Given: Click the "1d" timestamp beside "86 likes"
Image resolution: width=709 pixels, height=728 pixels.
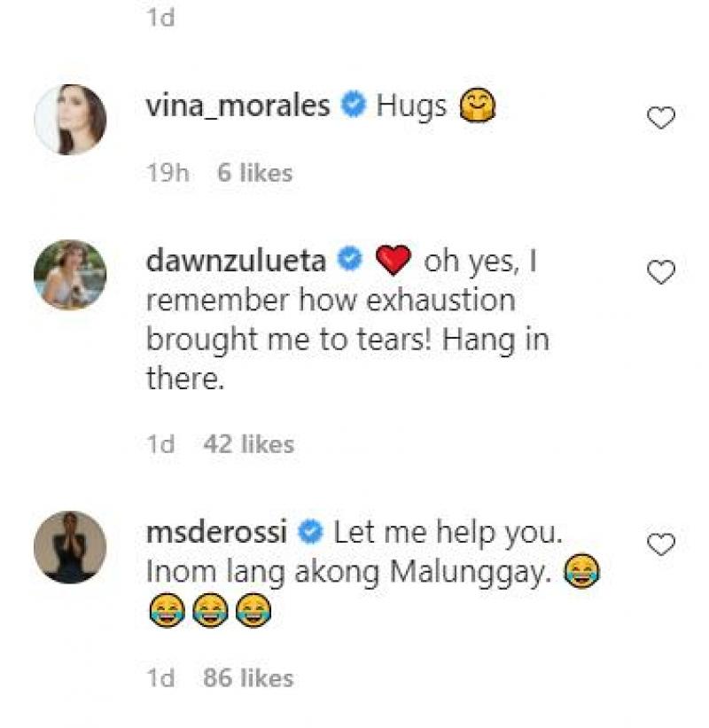Looking at the screenshot, I should pyautogui.click(x=160, y=678).
